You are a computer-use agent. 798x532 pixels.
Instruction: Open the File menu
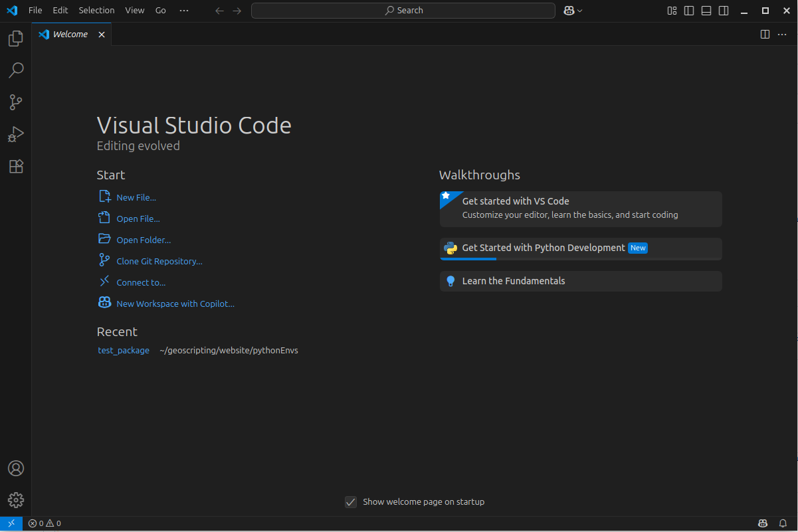(35, 11)
